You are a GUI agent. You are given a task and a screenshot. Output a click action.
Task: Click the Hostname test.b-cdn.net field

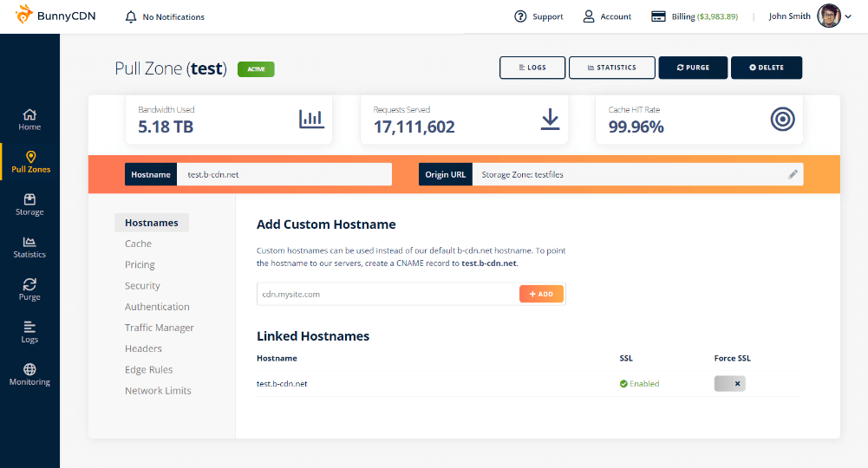[x=284, y=174]
